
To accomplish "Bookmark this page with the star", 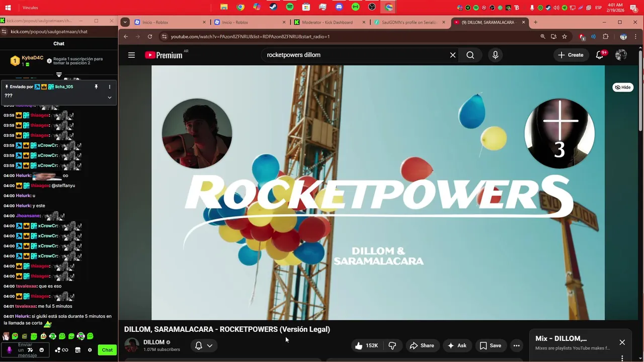I will click(x=565, y=36).
